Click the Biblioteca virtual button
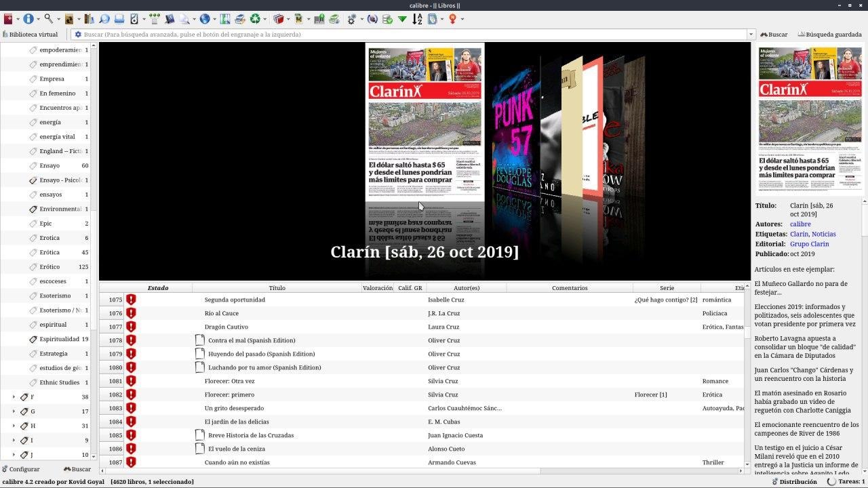868x488 pixels. [x=30, y=35]
